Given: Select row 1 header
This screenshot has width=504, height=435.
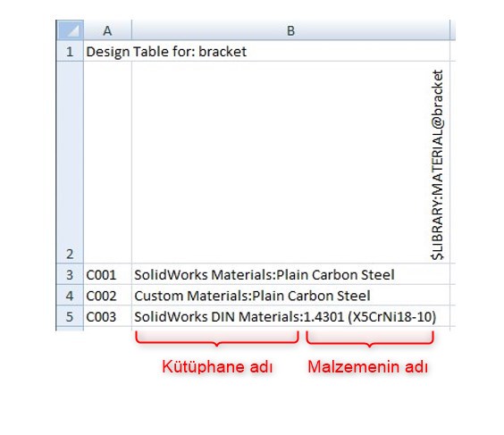Looking at the screenshot, I should point(70,51).
